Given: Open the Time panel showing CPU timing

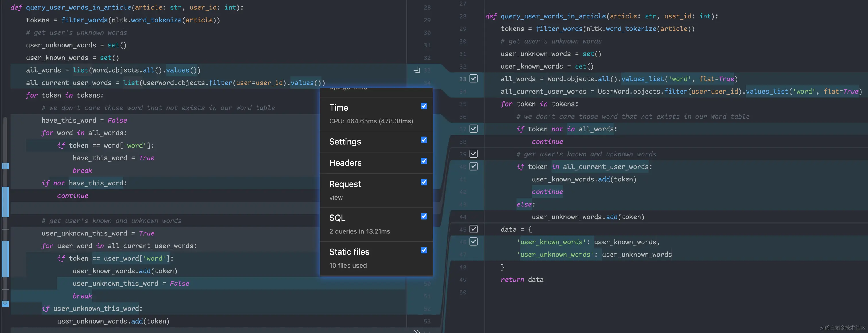Looking at the screenshot, I should (339, 108).
